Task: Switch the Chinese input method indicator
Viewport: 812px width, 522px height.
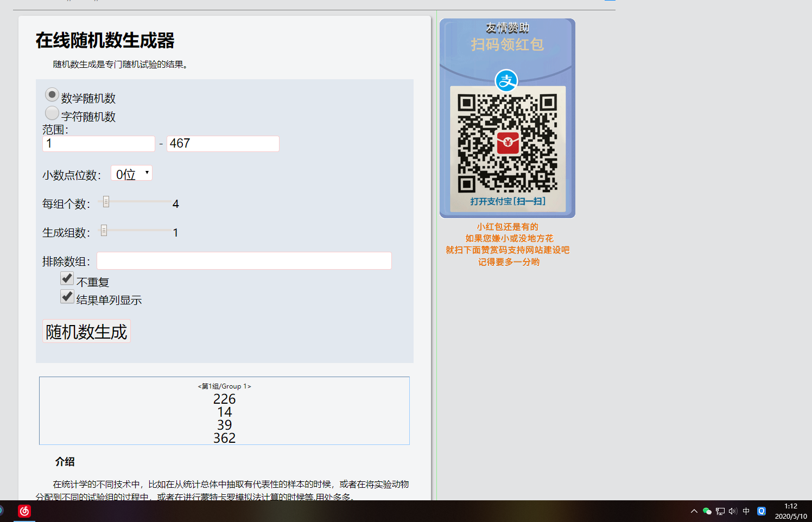Action: click(746, 511)
